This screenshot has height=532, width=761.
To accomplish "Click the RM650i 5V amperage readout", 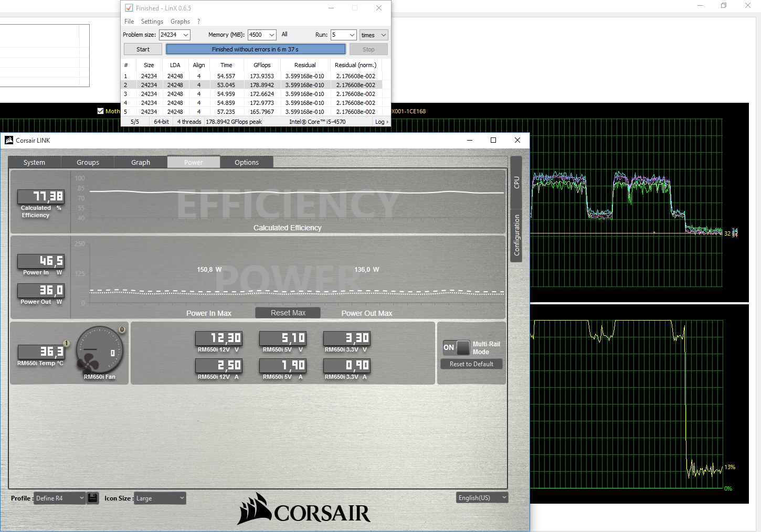I will point(283,365).
